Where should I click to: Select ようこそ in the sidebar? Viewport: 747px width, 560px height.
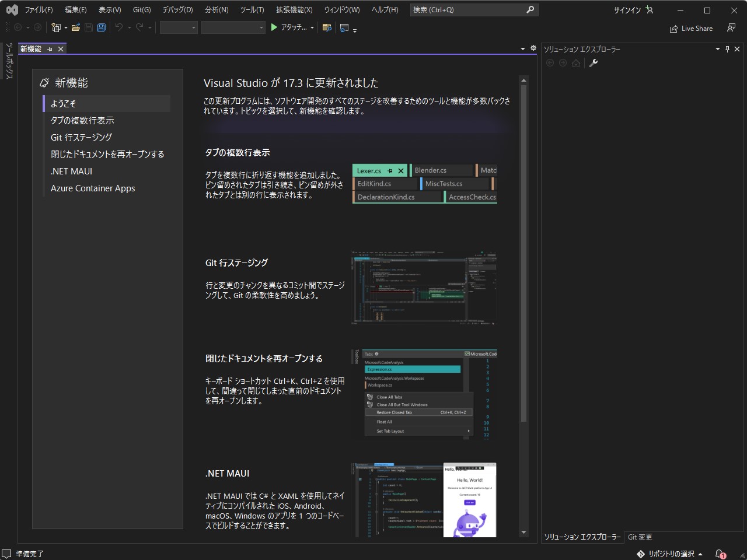[x=107, y=103]
